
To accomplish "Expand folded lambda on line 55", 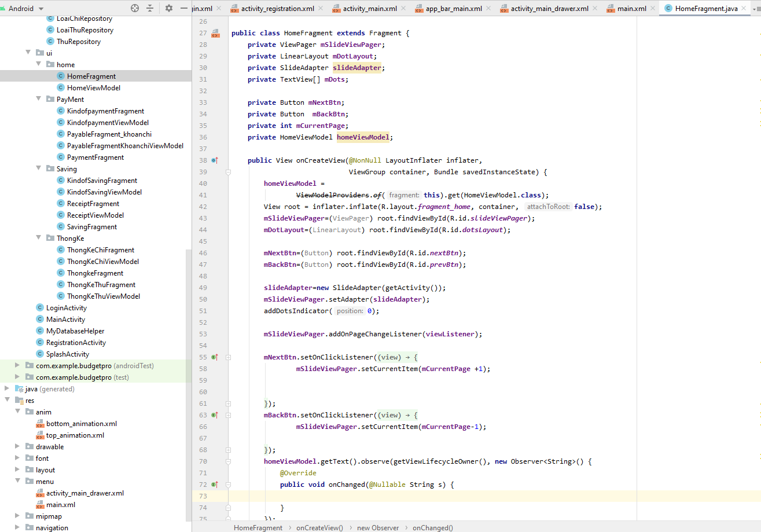I will pyautogui.click(x=228, y=357).
